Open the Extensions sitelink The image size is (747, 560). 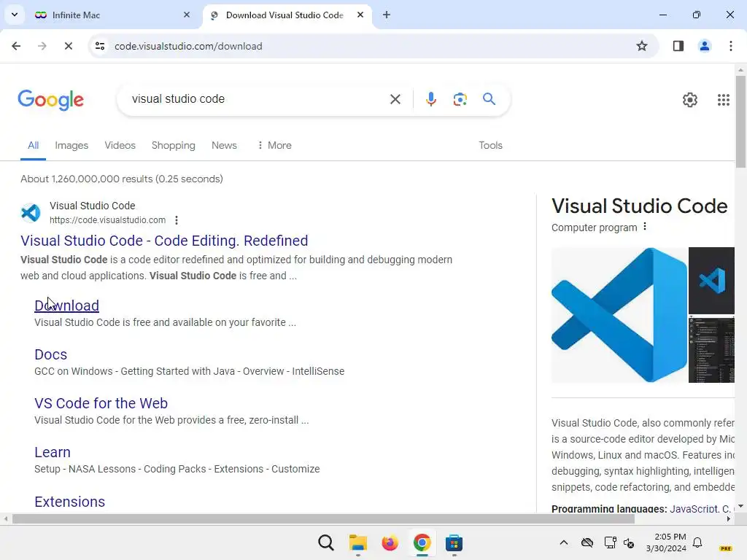69,502
